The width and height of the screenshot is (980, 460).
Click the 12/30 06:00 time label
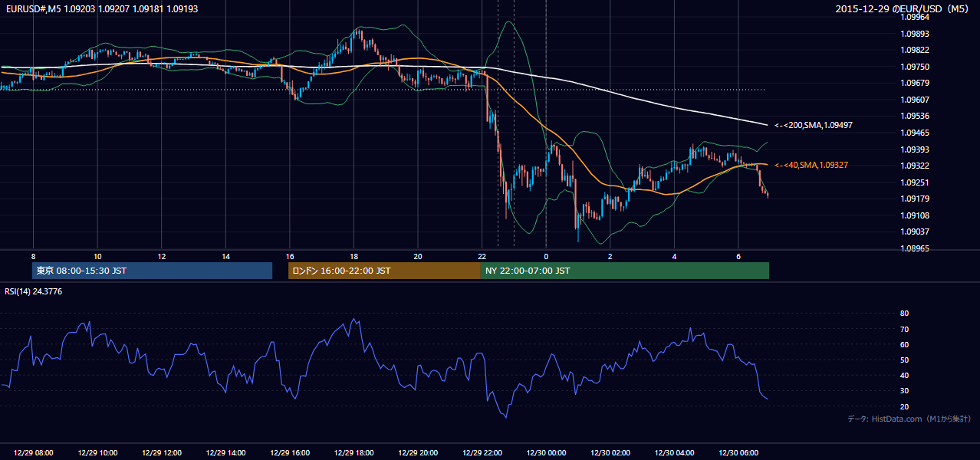[x=738, y=453]
